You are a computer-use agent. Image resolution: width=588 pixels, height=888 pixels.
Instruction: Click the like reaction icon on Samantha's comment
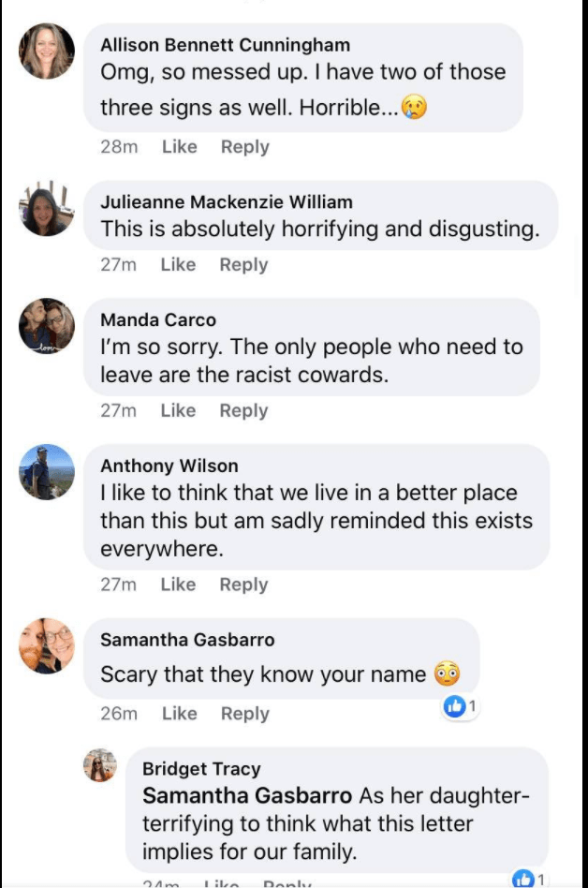[454, 706]
